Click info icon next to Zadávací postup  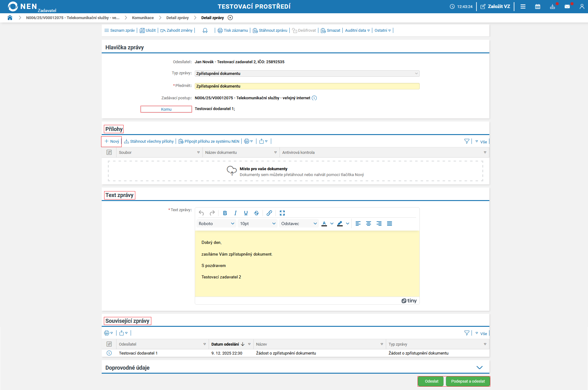point(314,98)
